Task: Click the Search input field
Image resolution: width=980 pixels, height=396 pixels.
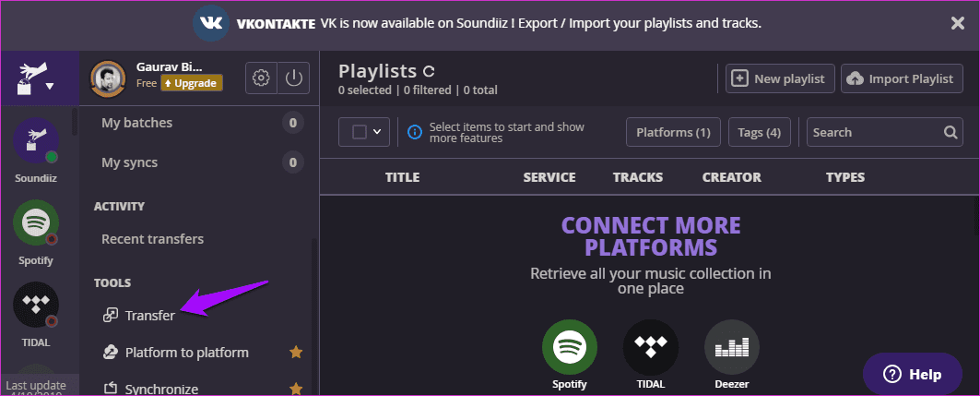Action: tap(884, 132)
